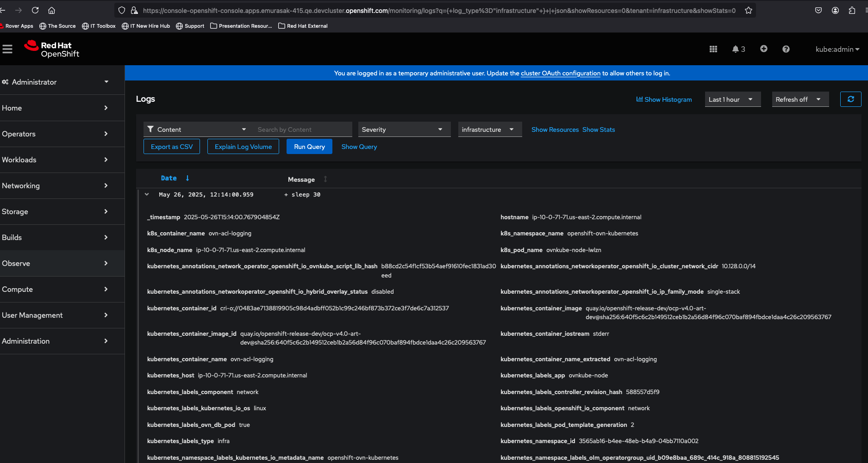The image size is (868, 463).
Task: Click the log message '+ sleep 30'
Action: tap(302, 195)
